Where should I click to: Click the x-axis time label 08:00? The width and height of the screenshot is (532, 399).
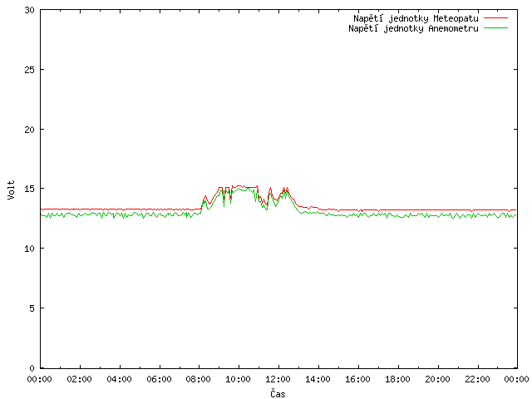pyautogui.click(x=199, y=379)
